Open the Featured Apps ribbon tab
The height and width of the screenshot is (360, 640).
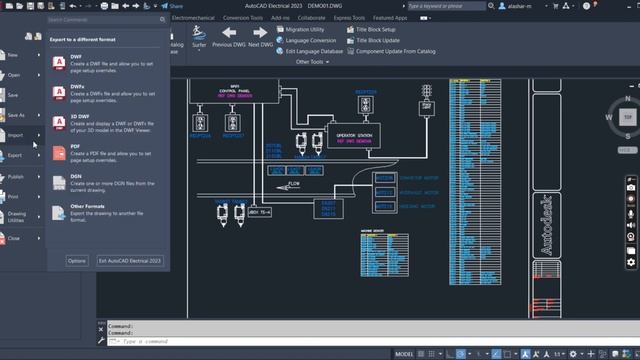click(x=390, y=18)
